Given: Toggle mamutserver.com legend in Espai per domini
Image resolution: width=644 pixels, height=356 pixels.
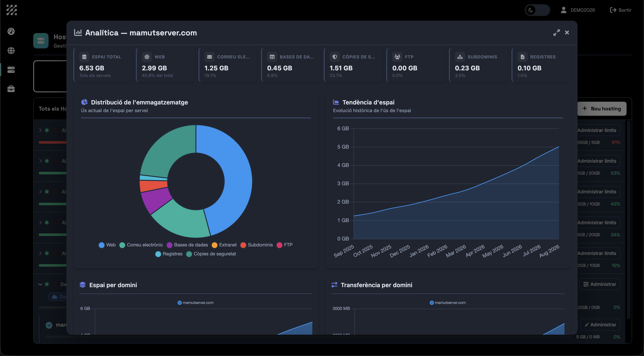Looking at the screenshot, I should pyautogui.click(x=195, y=303).
